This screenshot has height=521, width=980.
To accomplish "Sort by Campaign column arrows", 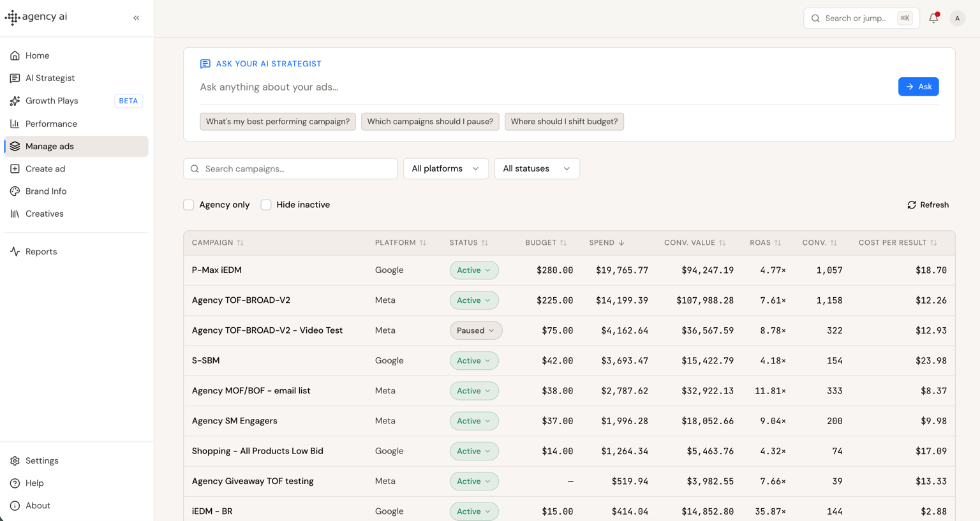I will pyautogui.click(x=241, y=243).
